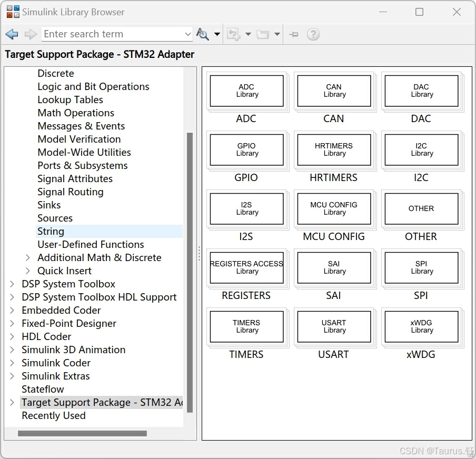Click the search find icon
Viewport: 476px width, 459px height.
203,34
